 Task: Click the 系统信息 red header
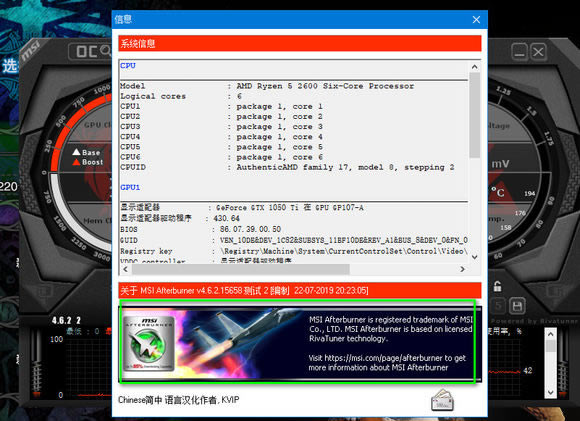(300, 43)
